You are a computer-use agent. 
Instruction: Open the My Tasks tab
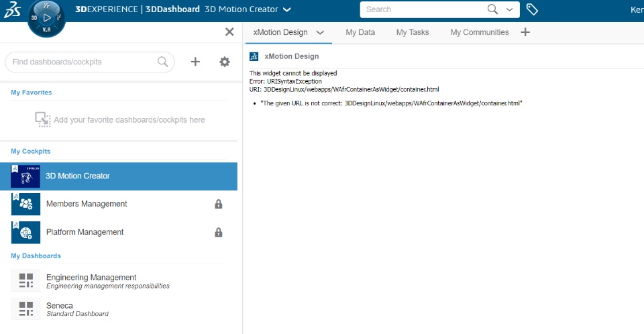tap(413, 32)
